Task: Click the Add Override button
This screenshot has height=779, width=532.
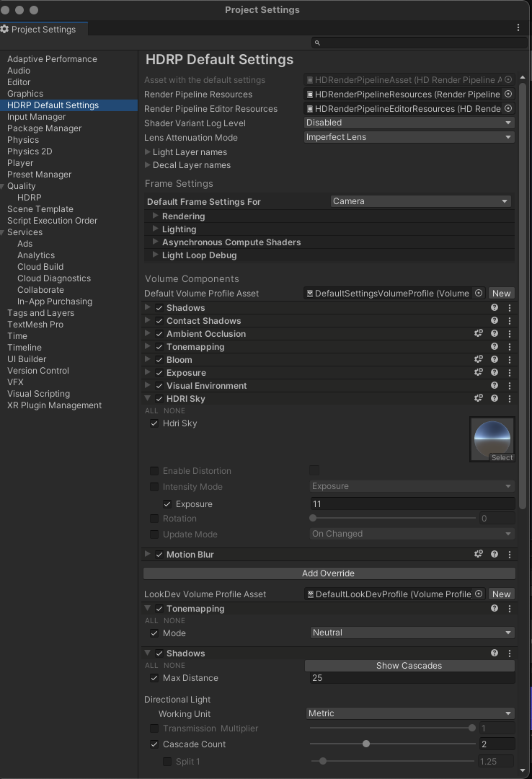Action: [329, 573]
